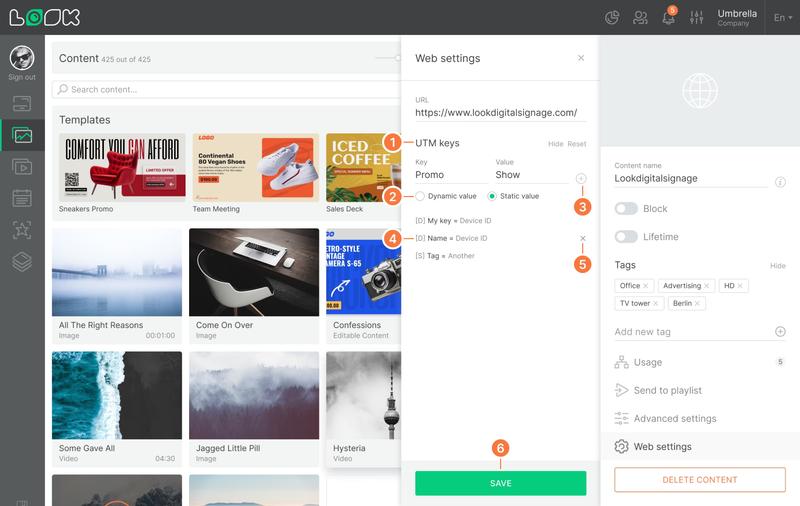
Task: Remove the TV tower tag
Action: click(x=656, y=303)
